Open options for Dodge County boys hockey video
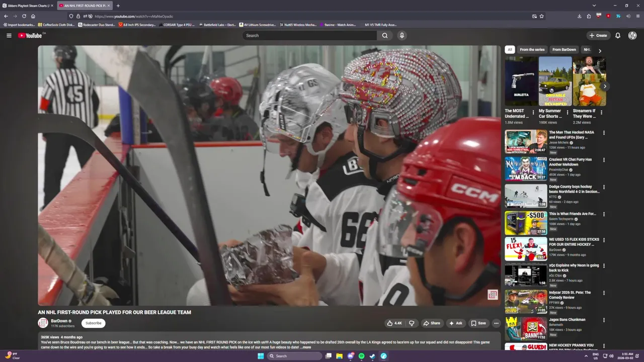Viewport: 644px width, 362px height. [604, 188]
